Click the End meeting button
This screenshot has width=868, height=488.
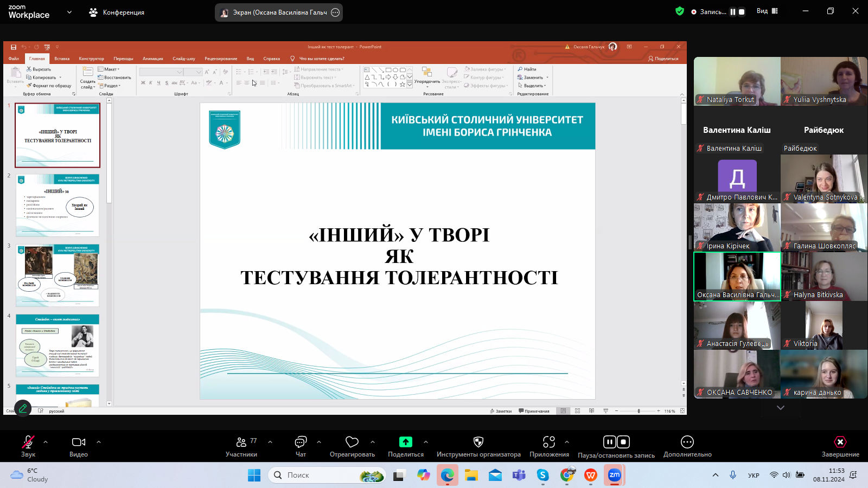click(x=840, y=446)
